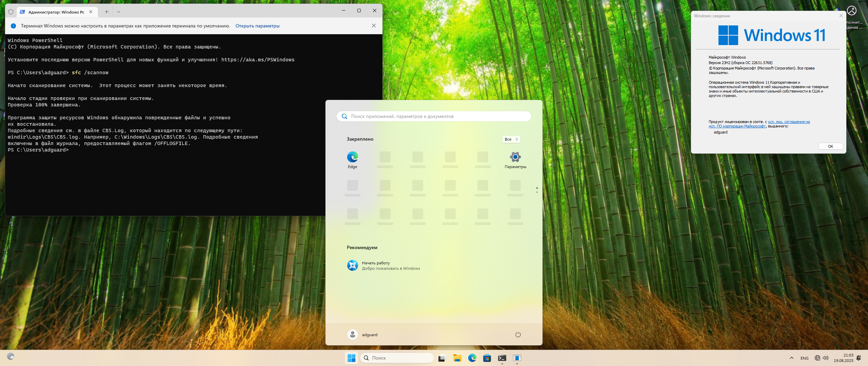Screen dimensions: 868x366
Task: Close the Администратор: Windows PowerShell tab
Action: point(91,12)
